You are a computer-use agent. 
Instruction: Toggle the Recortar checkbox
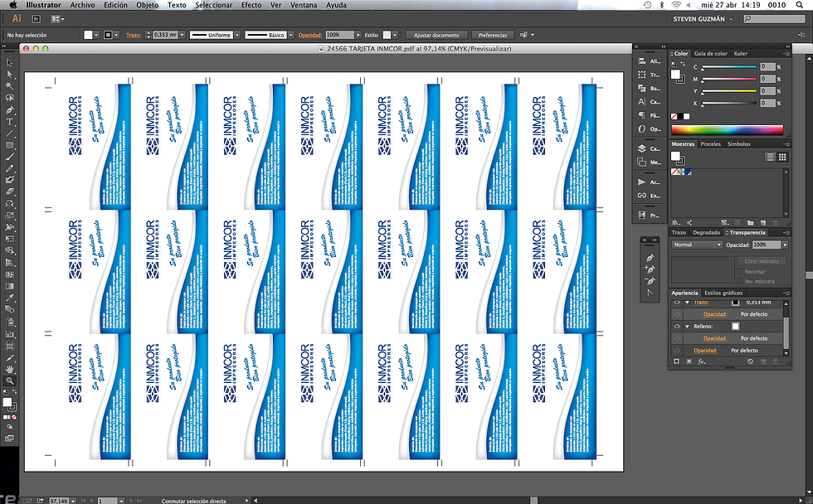point(740,271)
